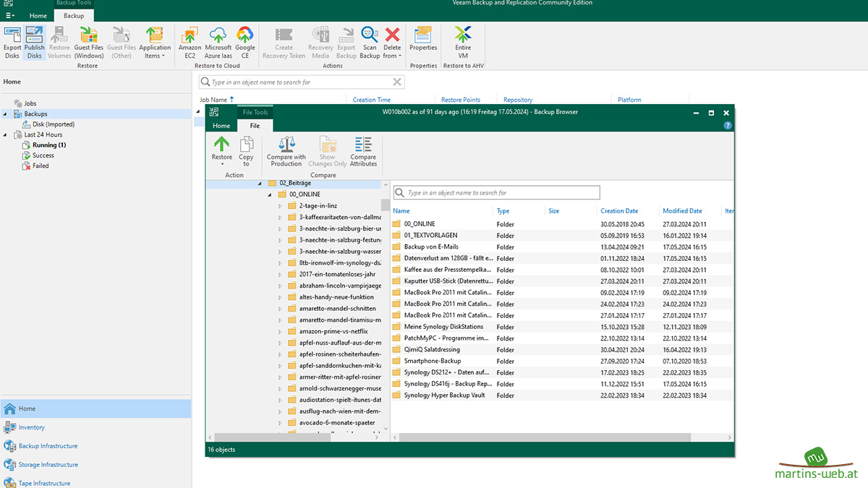Click the Scan Backup icon
Screen dimensions: 868x488
click(x=370, y=43)
